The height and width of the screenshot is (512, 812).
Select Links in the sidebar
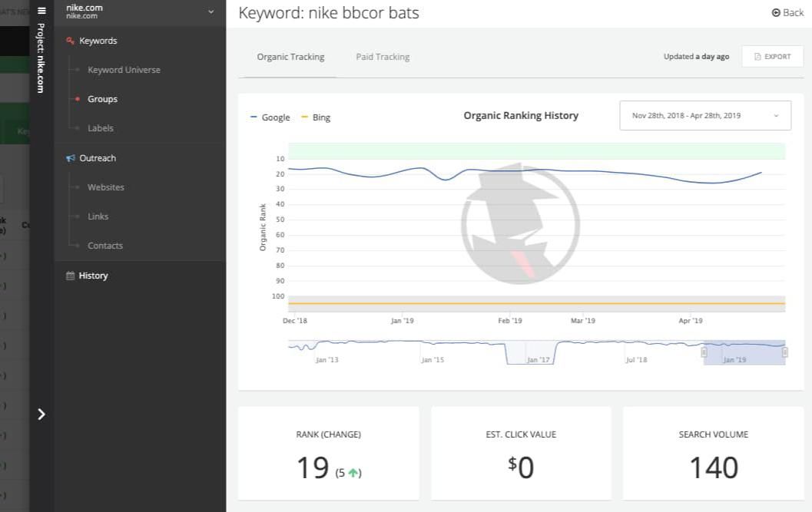point(98,216)
